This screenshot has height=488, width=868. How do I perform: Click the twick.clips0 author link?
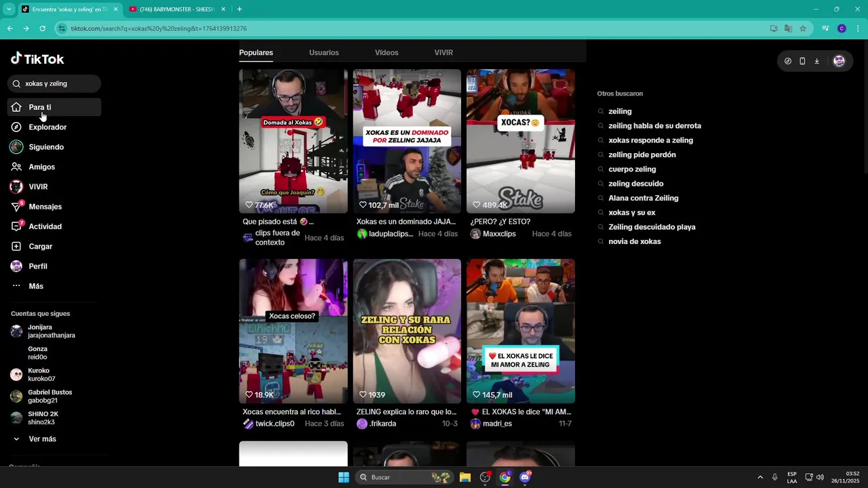point(269,424)
